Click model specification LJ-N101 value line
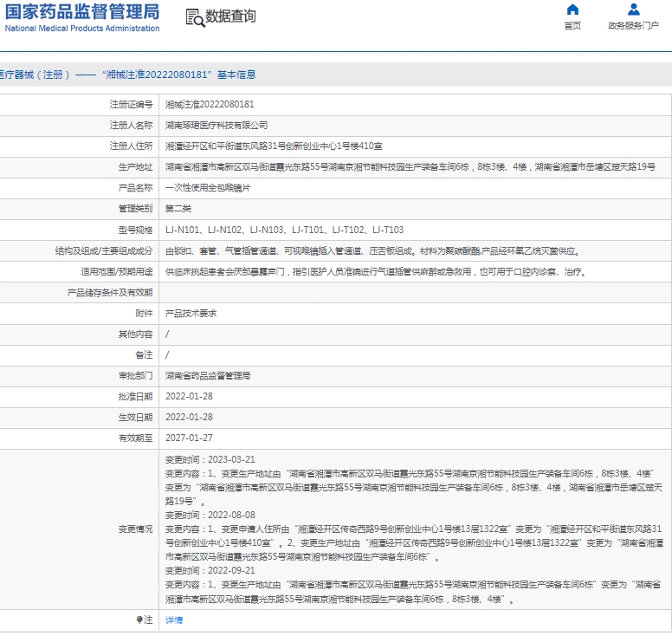The width and height of the screenshot is (672, 636). coord(285,230)
